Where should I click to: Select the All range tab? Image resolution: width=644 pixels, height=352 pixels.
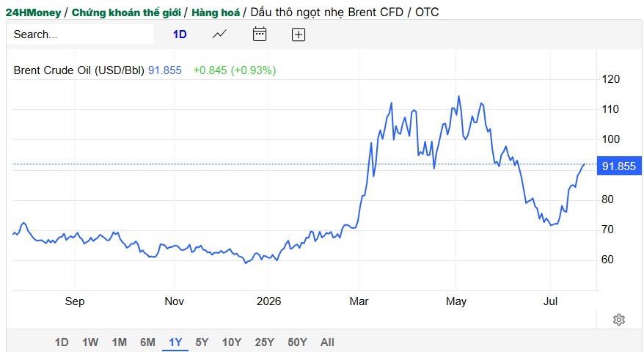327,342
